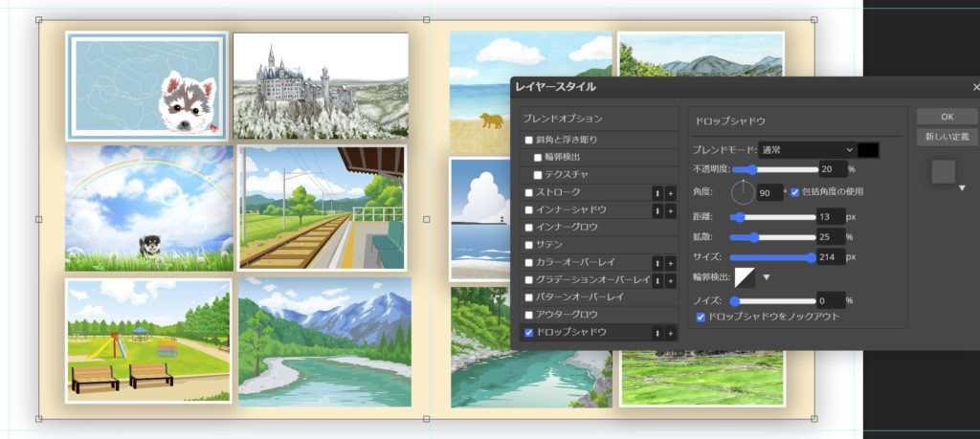Click the 輪郭検出 contour preview thumbnail
This screenshot has height=439, width=980.
[x=745, y=277]
